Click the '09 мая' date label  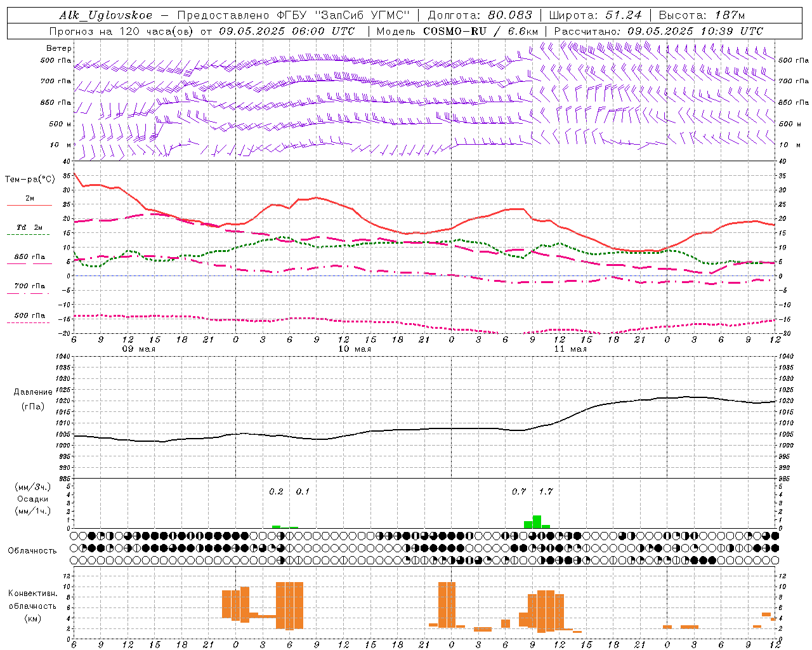click(x=138, y=349)
